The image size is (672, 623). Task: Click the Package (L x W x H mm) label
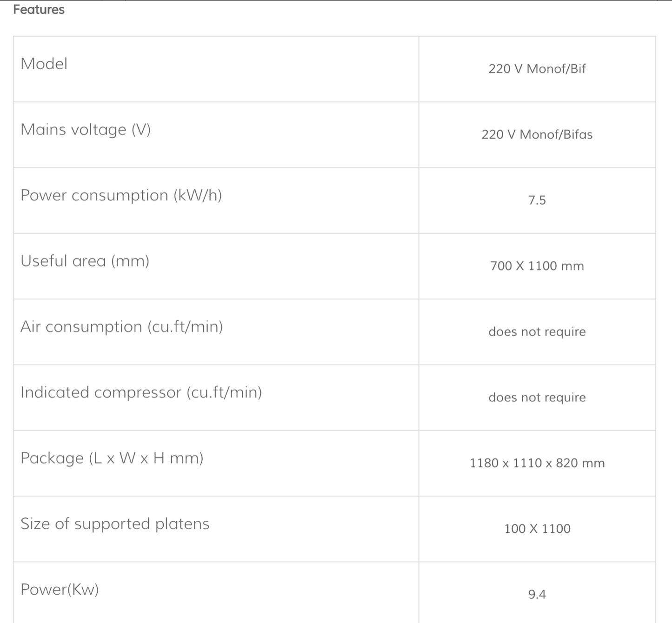pos(112,458)
